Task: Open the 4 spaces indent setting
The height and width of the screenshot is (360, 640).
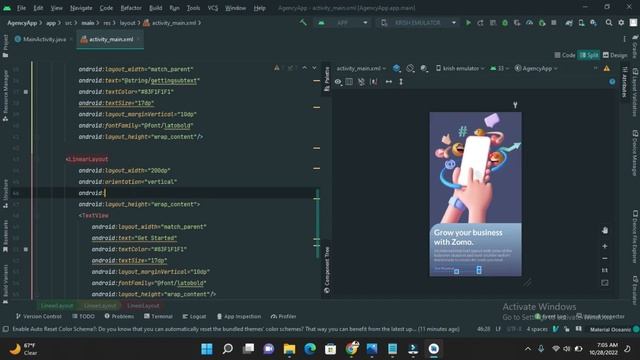Action: (537, 329)
